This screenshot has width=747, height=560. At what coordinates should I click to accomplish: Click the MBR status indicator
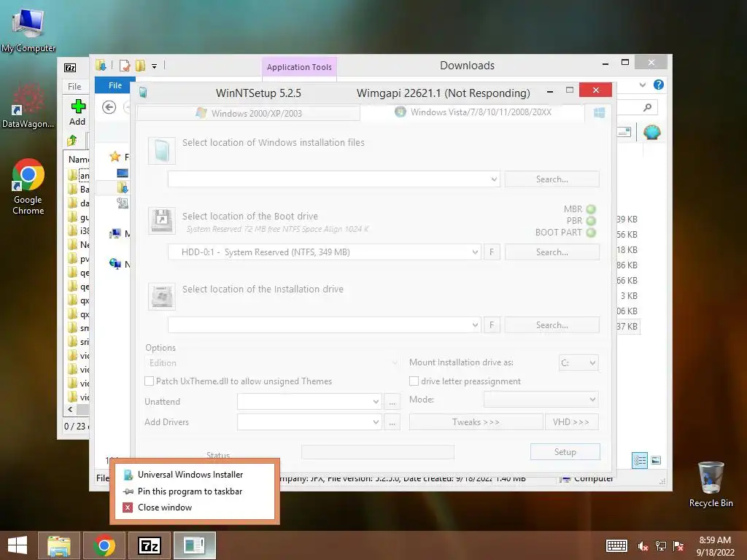click(x=591, y=209)
